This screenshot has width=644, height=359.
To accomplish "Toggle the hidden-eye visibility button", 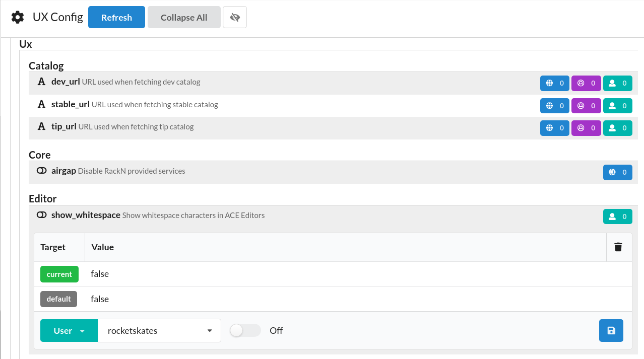I will coord(234,18).
